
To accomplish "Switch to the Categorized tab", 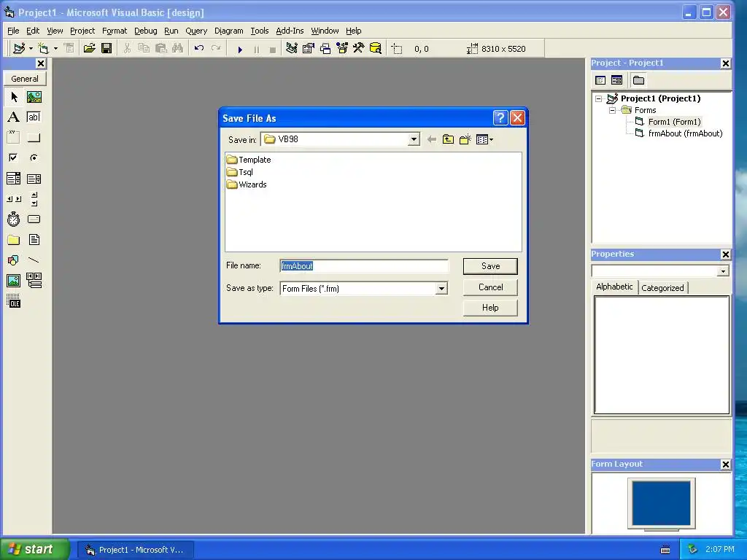I will click(662, 287).
